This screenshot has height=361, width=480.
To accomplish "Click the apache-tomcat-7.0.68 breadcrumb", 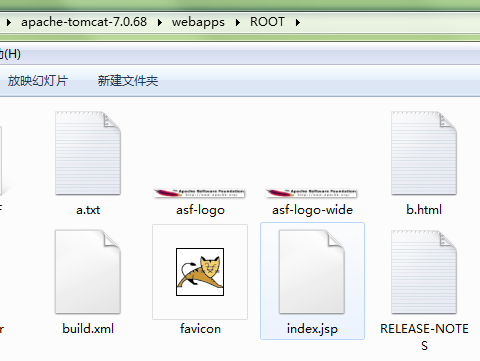I will [x=84, y=22].
